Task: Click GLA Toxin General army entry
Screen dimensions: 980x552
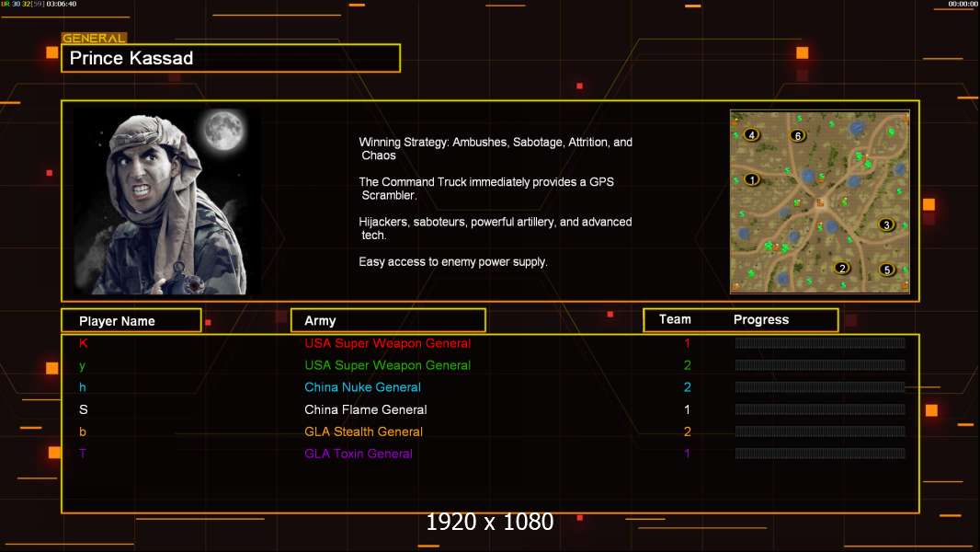Action: tap(359, 454)
